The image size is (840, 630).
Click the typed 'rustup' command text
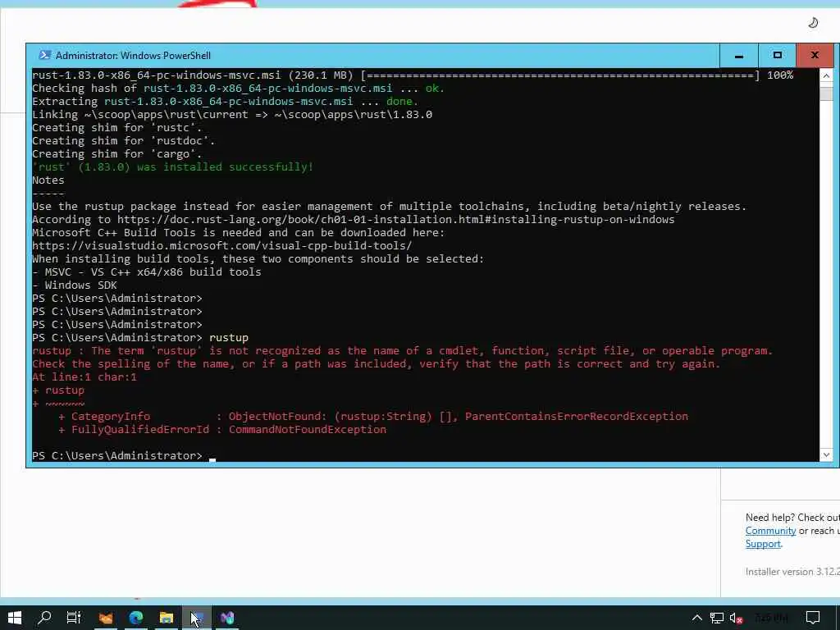click(x=229, y=337)
